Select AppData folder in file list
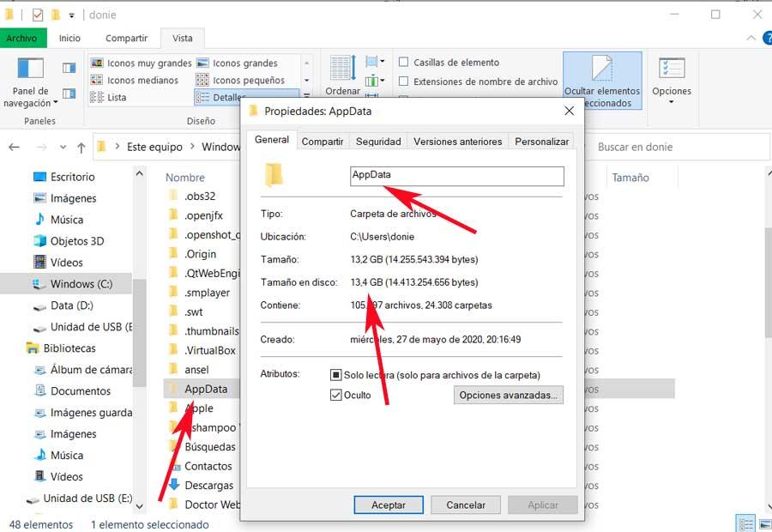The width and height of the screenshot is (772, 532). (x=206, y=389)
